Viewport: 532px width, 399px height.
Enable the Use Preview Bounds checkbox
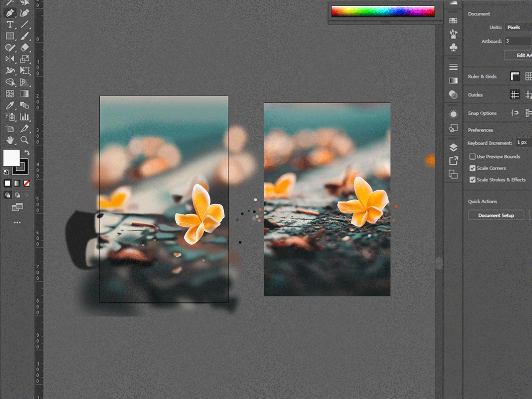473,156
